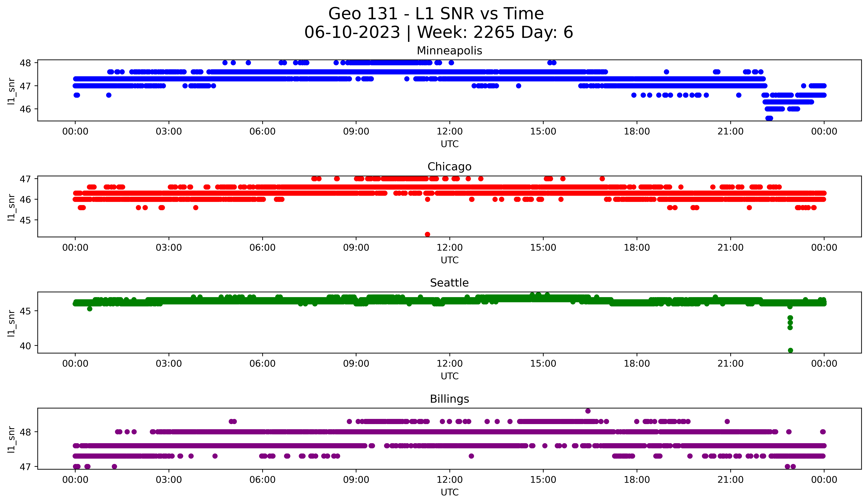
Task: Click the 21:00 tick label on Seattle plot
Action: 731,364
